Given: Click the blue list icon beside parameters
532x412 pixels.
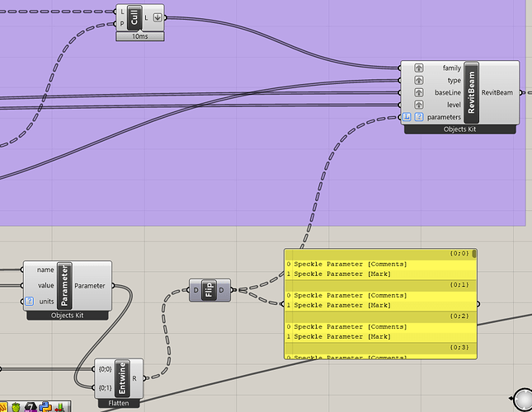Looking at the screenshot, I should click(x=407, y=117).
